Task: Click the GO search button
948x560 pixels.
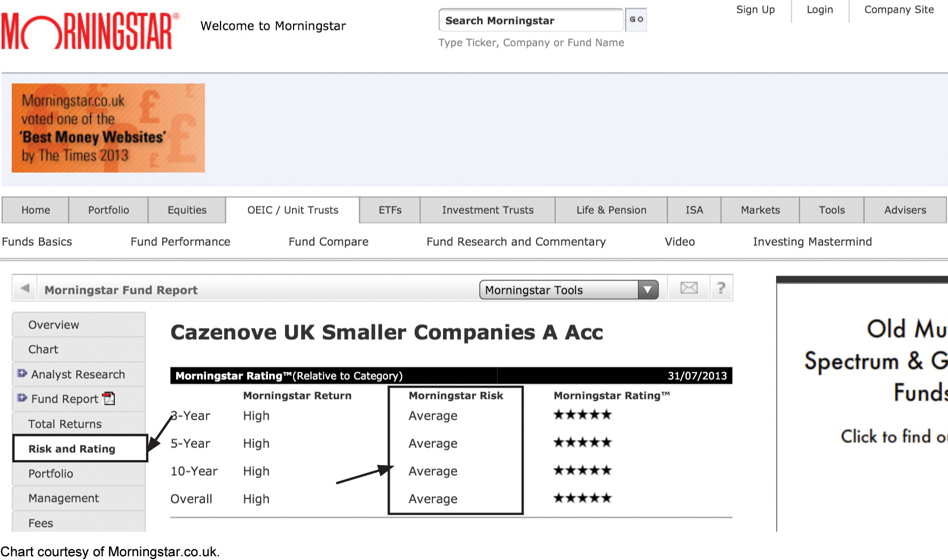Action: 636,20
